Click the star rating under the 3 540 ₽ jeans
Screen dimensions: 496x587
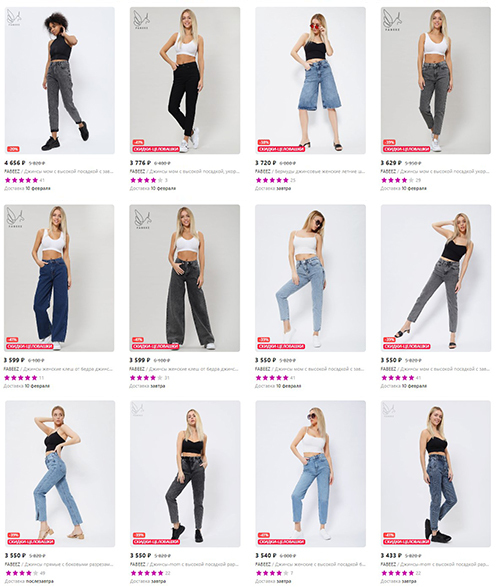tap(272, 573)
